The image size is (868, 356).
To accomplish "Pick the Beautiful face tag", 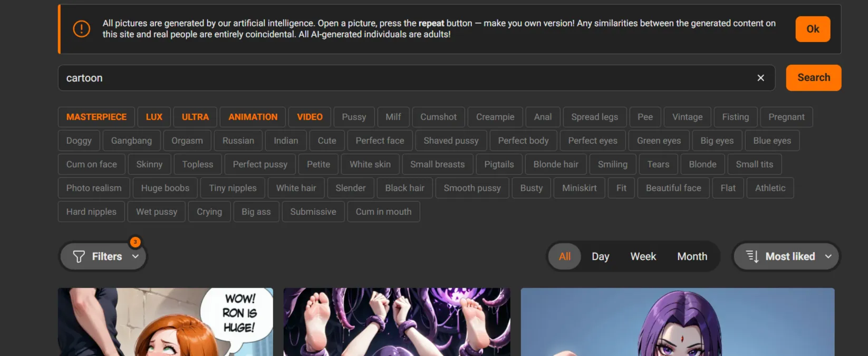I will (673, 188).
